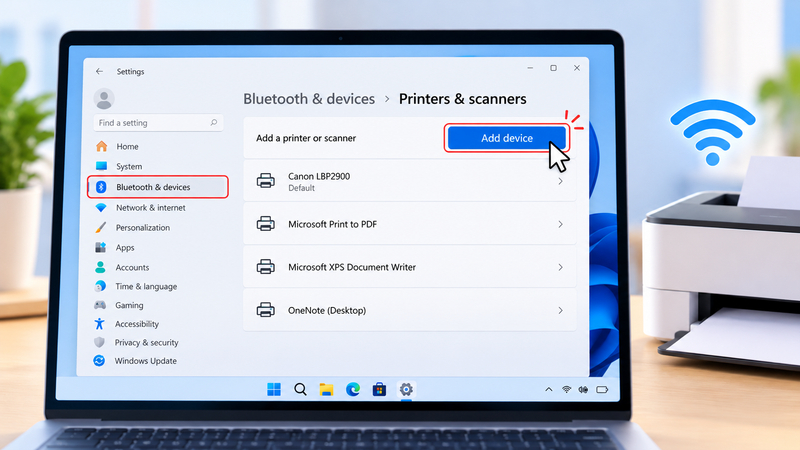This screenshot has height=450, width=800.
Task: Click the Settings gear in taskbar
Action: pos(406,390)
